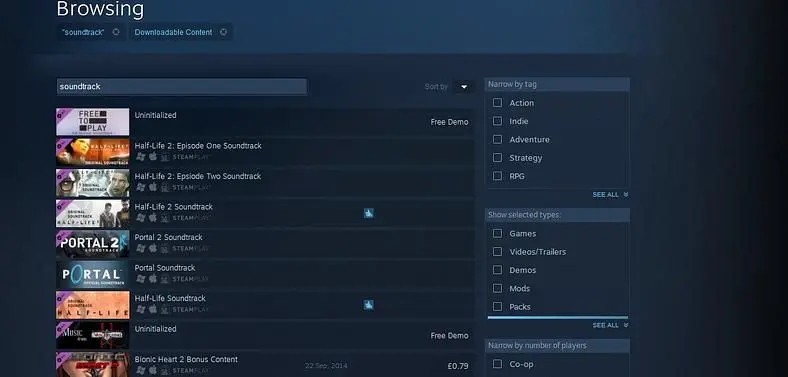Open the Music Uninitialized entry thumbnail
The image size is (788, 377).
[92, 335]
